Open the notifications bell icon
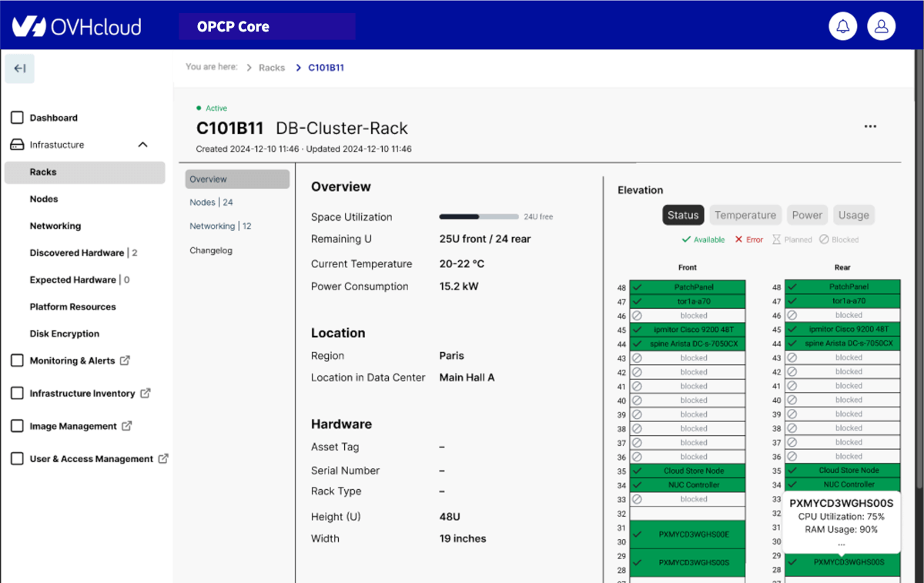Screen dimensions: 924x583 coord(843,26)
